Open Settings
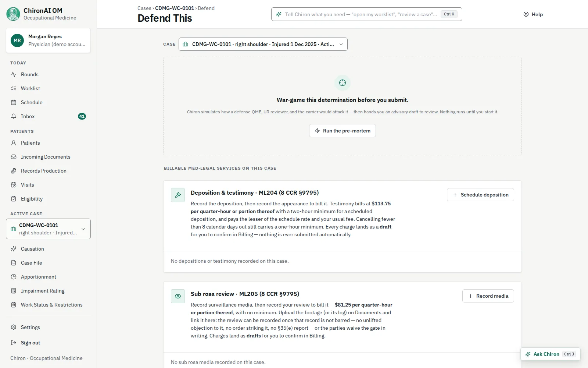Image resolution: width=588 pixels, height=368 pixels. (x=48, y=327)
